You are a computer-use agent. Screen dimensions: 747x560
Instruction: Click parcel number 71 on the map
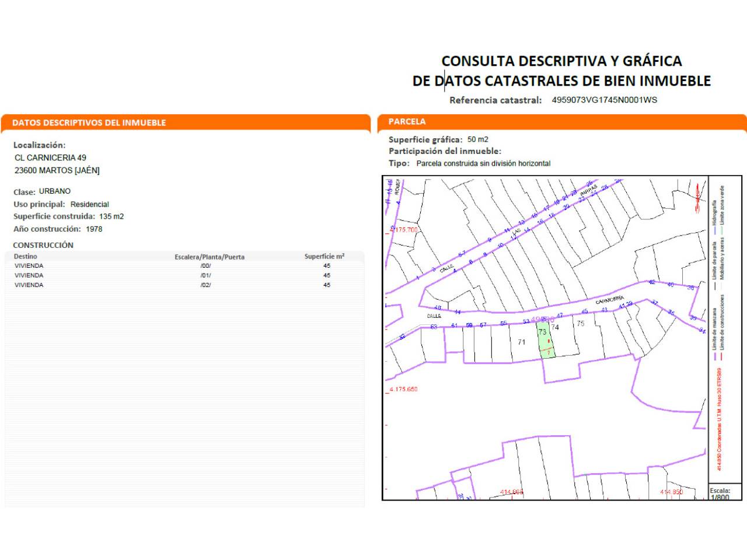521,342
